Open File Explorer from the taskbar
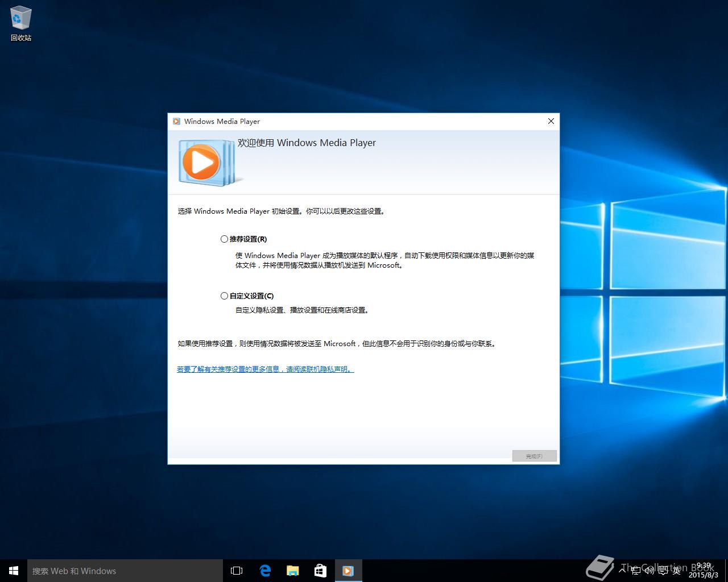The height and width of the screenshot is (582, 728). [292, 571]
